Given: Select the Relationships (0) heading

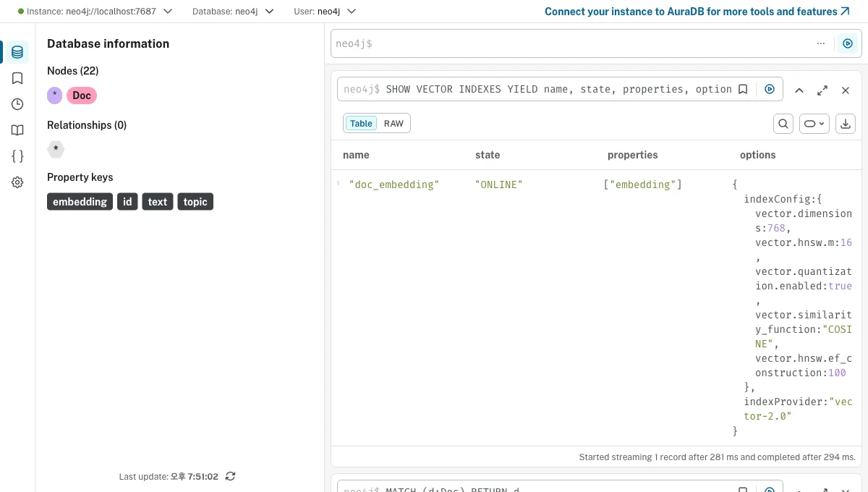Looking at the screenshot, I should click(87, 125).
